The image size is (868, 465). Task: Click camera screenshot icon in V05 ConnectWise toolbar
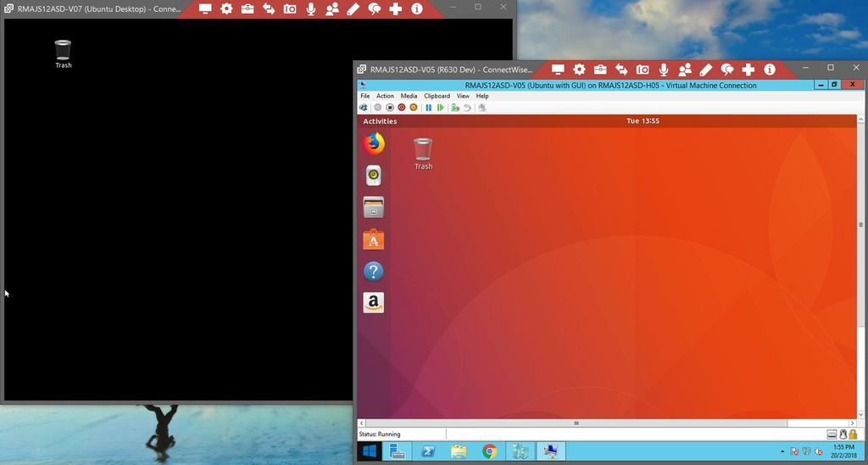point(643,70)
